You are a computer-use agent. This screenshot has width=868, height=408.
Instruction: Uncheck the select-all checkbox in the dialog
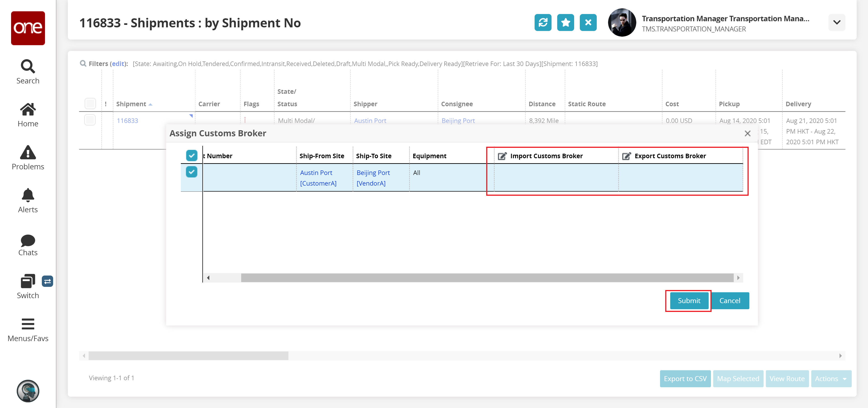(191, 155)
